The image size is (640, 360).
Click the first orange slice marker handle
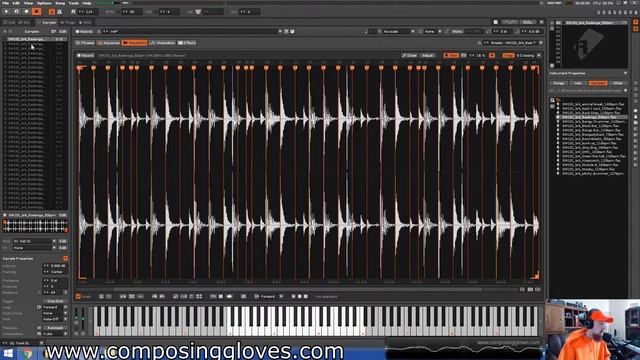point(80,68)
